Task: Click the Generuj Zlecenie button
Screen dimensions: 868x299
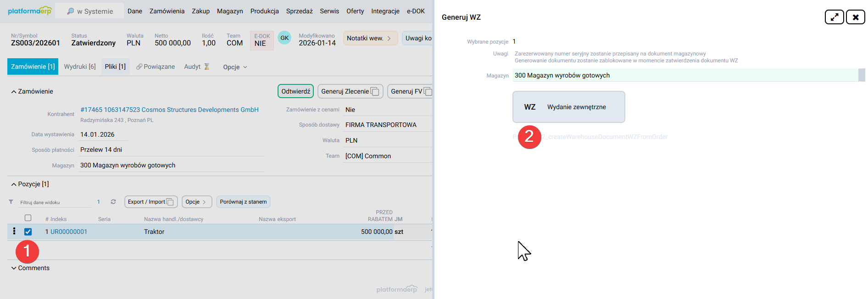Action: (x=350, y=91)
